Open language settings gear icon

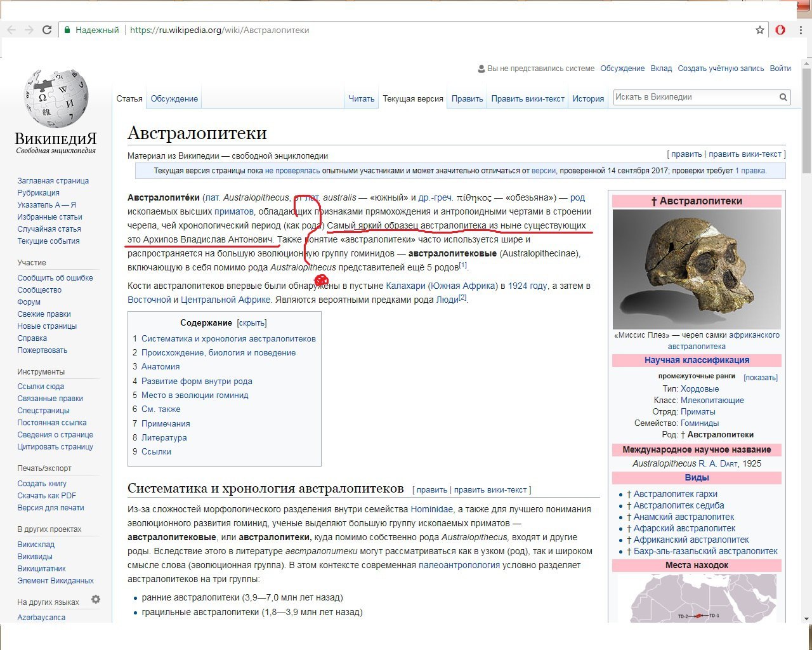click(96, 599)
